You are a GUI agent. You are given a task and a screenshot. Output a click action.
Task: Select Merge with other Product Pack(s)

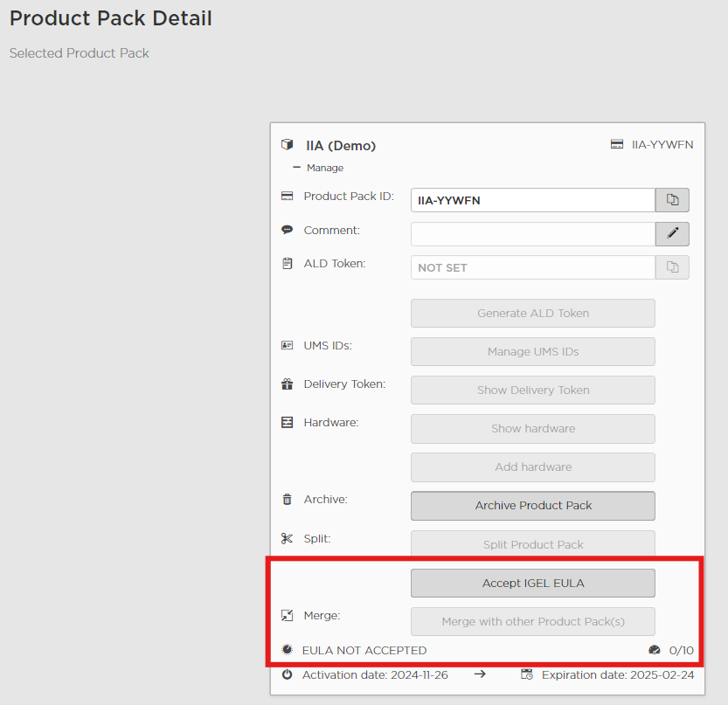533,622
